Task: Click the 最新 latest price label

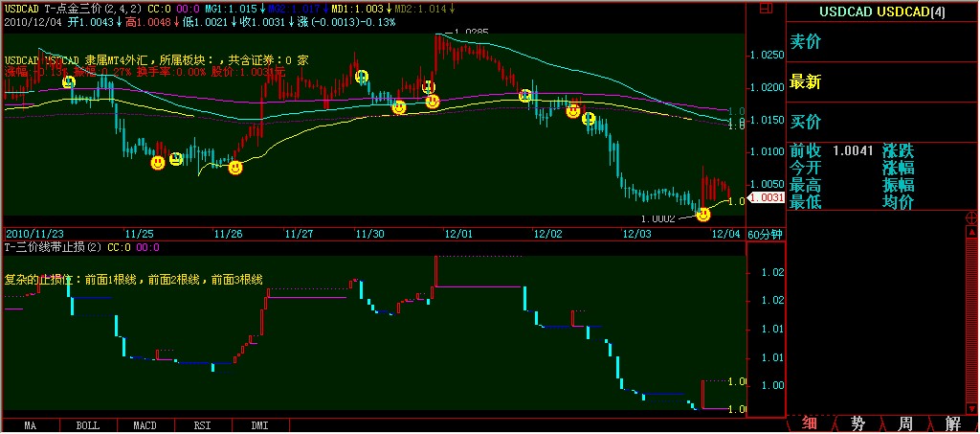Action: pos(806,82)
